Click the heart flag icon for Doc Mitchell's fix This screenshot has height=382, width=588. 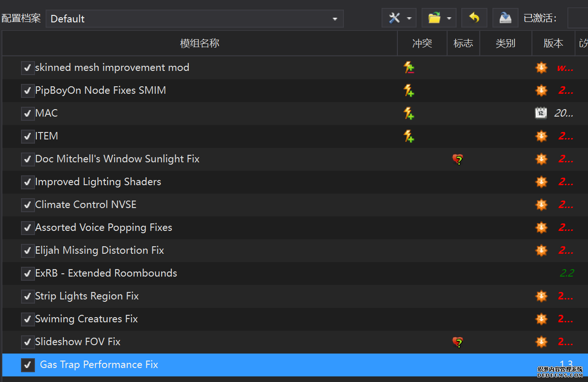[458, 160]
